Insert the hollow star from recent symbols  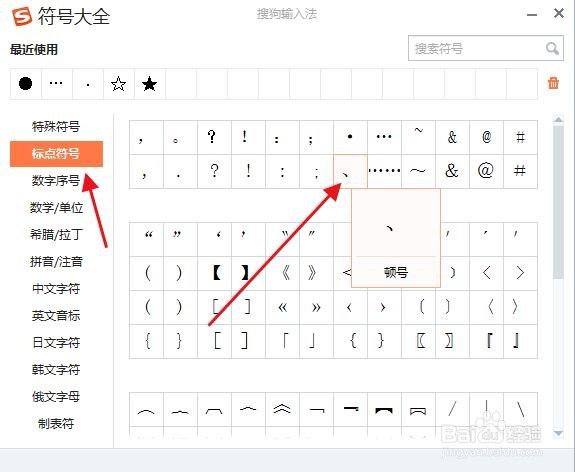click(x=118, y=84)
